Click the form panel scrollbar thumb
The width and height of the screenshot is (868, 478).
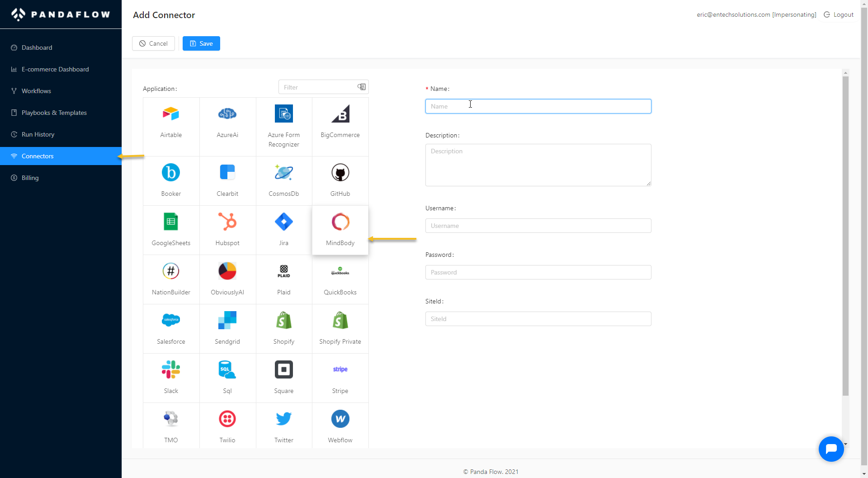point(845,236)
